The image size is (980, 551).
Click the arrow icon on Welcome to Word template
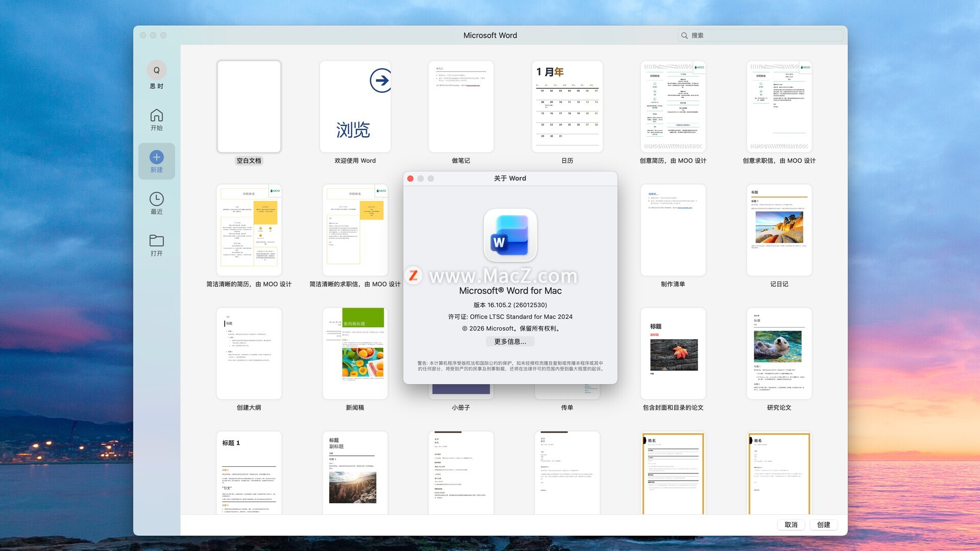(x=380, y=81)
